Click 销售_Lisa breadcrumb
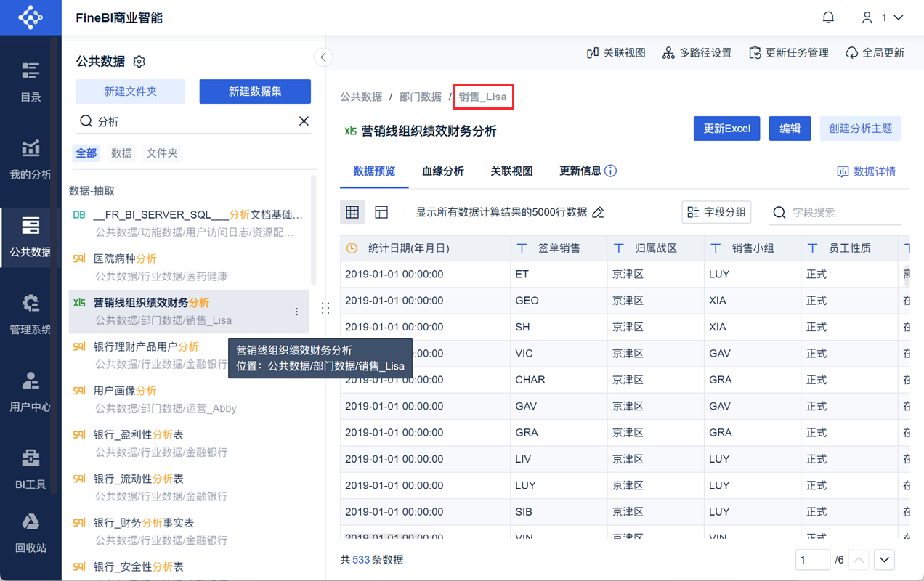Image resolution: width=924 pixels, height=581 pixels. pyautogui.click(x=483, y=97)
